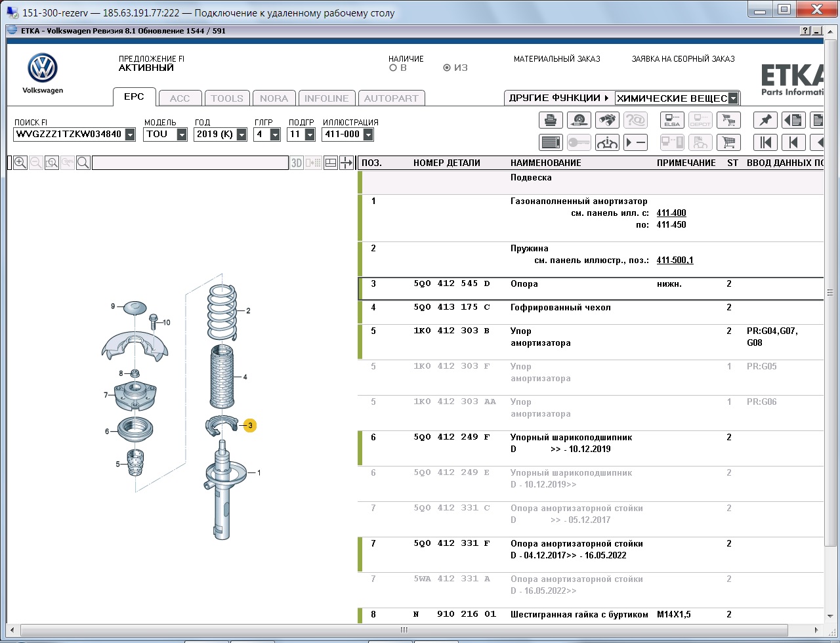Image resolution: width=840 pixels, height=643 pixels.
Task: Click the pushpin icon
Action: click(x=765, y=120)
